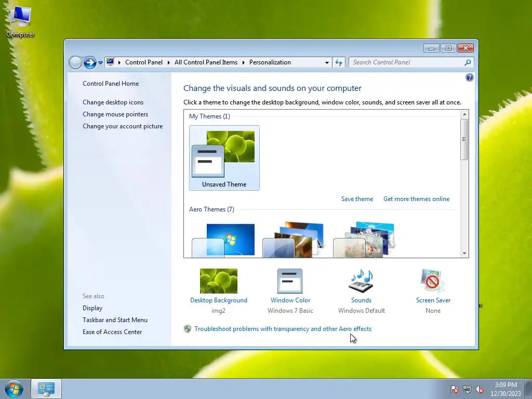This screenshot has width=532, height=399.
Task: Click the Window Color text link
Action: (x=290, y=300)
